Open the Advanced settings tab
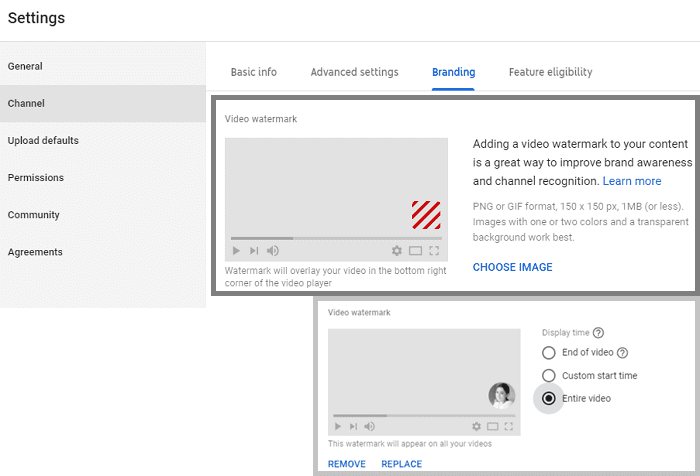The width and height of the screenshot is (700, 476). click(x=354, y=72)
